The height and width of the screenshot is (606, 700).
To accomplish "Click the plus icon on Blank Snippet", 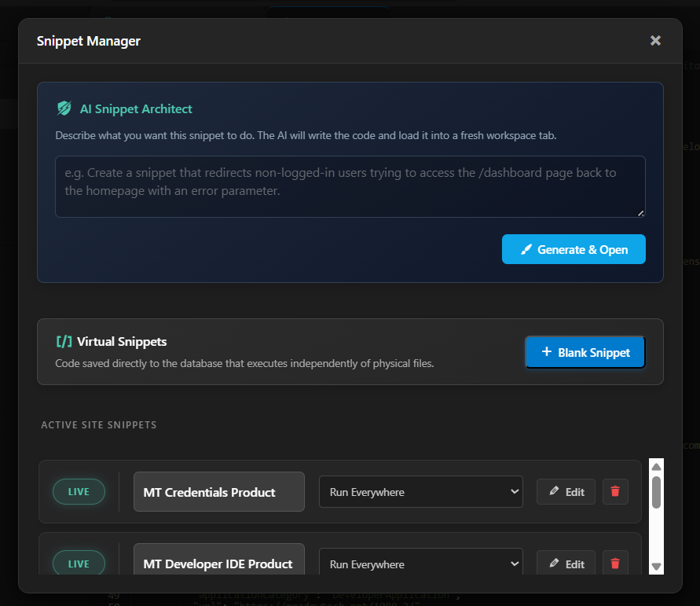I will point(547,352).
